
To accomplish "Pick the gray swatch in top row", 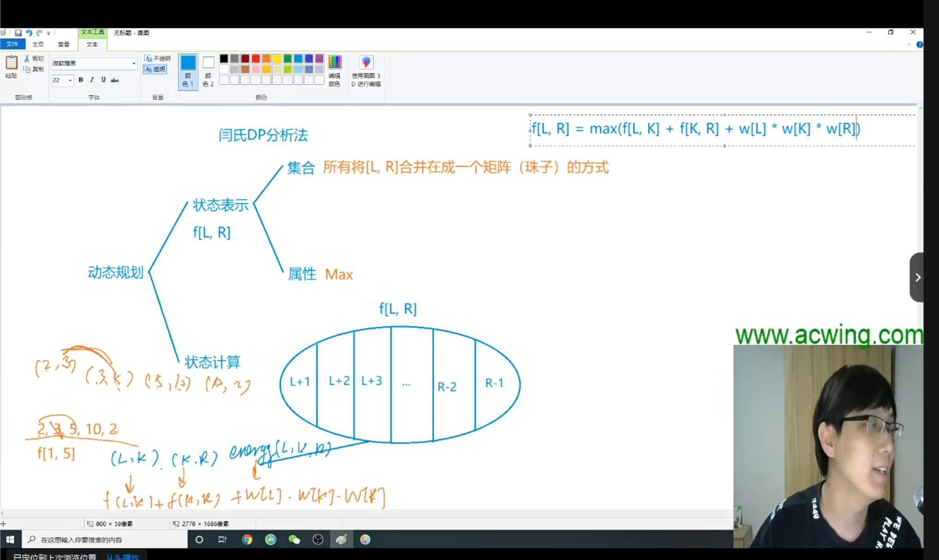I will coord(235,59).
